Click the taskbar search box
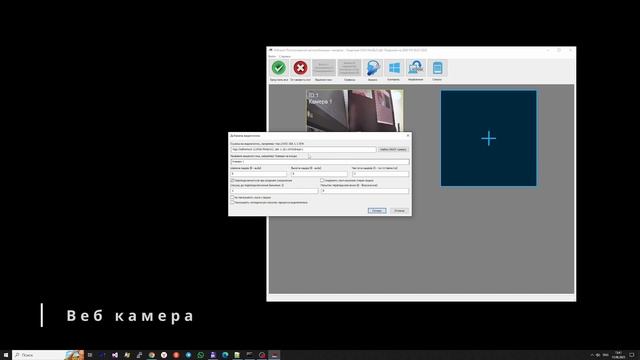 coord(48,355)
